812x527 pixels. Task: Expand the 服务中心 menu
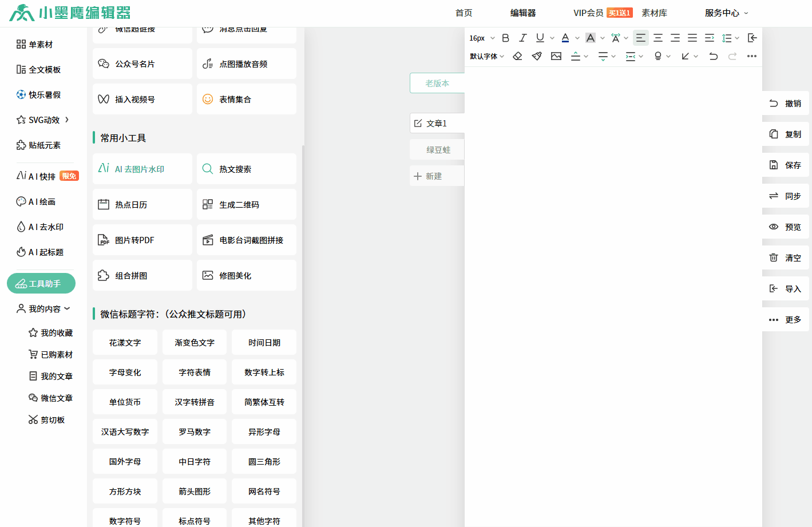(726, 13)
